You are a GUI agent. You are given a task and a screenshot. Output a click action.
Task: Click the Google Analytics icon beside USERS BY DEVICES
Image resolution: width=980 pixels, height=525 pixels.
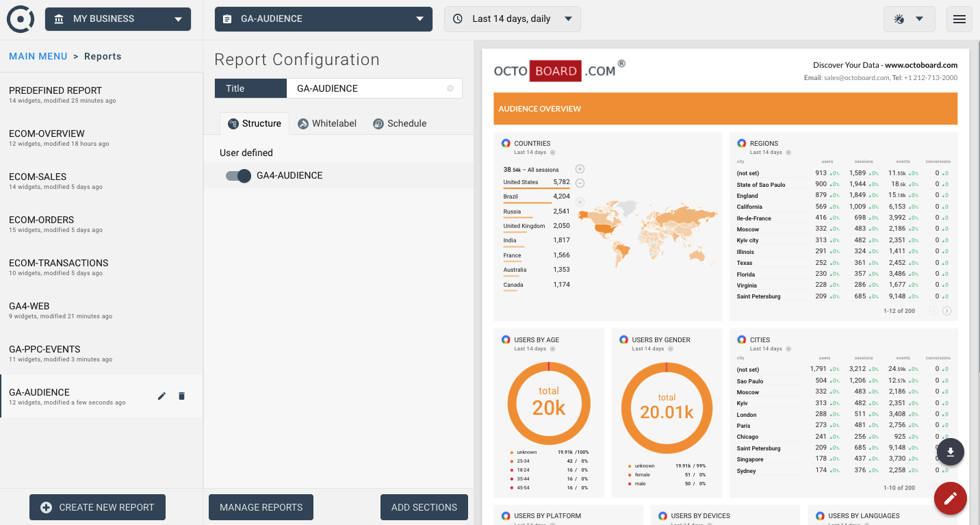tap(662, 516)
